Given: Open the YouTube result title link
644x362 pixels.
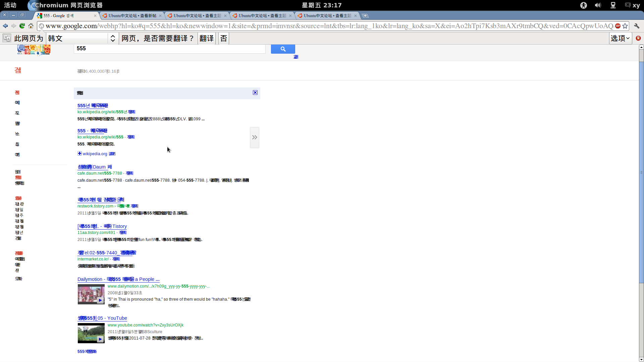Looking at the screenshot, I should point(102,318).
